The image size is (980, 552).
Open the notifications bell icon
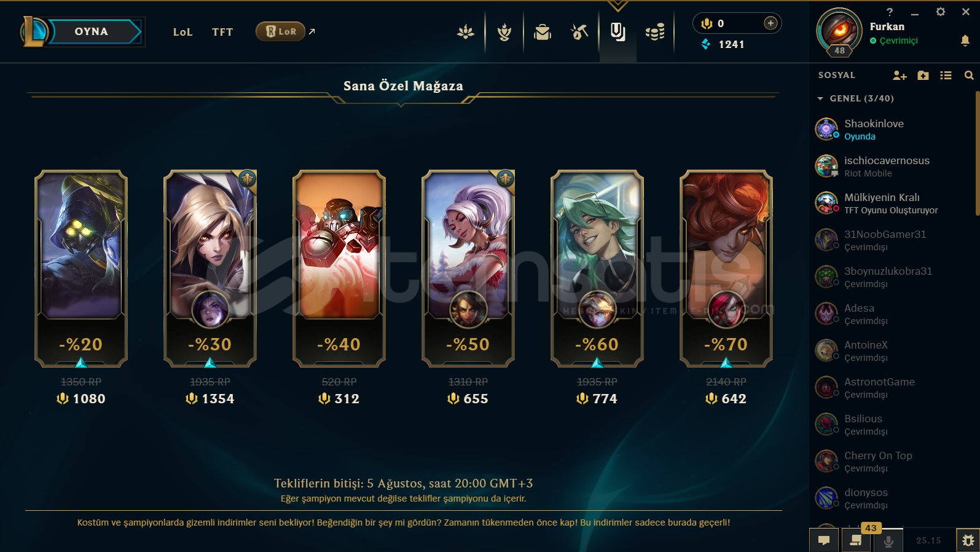[965, 41]
